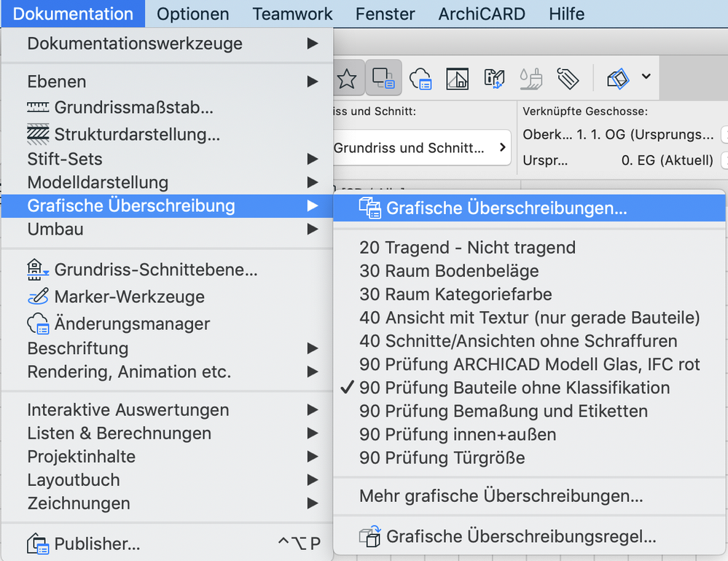Viewport: 728px width, 561px height.
Task: Open the Teamwork menu
Action: click(292, 13)
